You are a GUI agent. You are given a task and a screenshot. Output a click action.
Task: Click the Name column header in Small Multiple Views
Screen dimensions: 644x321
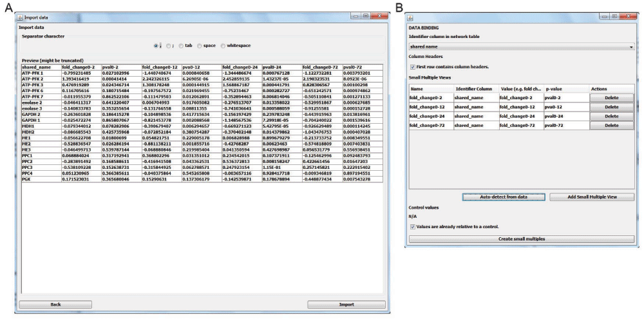(x=431, y=89)
